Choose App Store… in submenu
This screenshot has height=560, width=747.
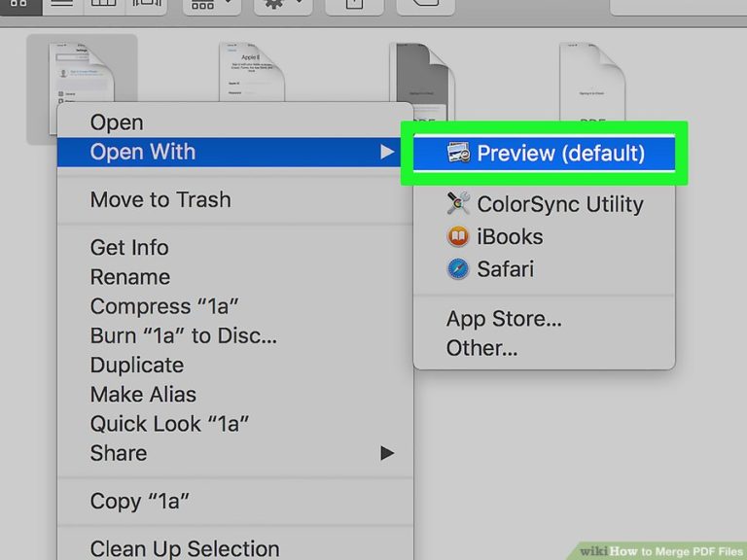(x=544, y=319)
